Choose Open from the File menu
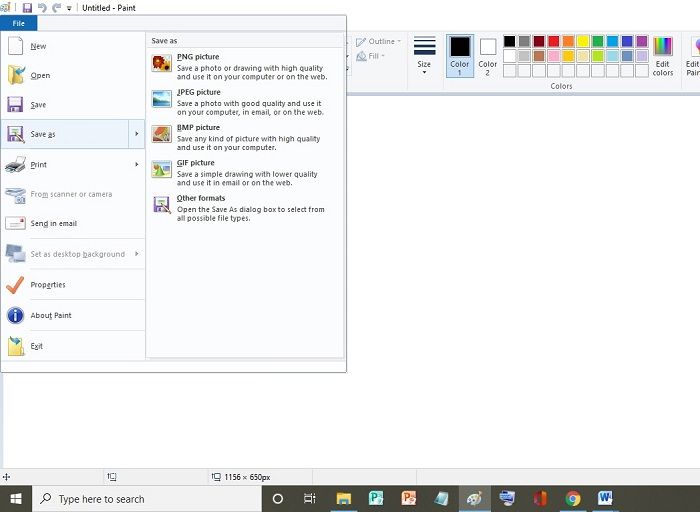This screenshot has height=512, width=700. [73, 75]
